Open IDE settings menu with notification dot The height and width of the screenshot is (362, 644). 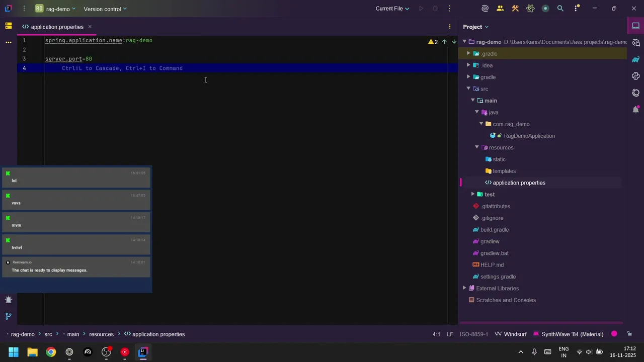point(577,9)
